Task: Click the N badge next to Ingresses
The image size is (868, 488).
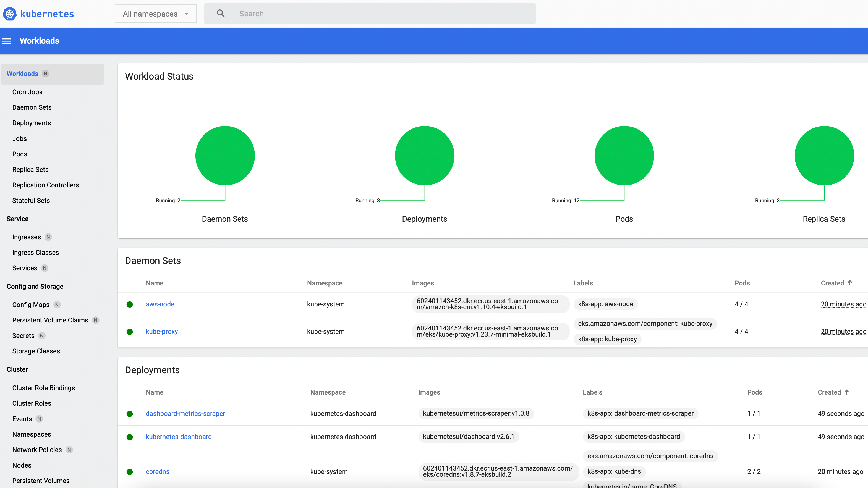Action: [x=48, y=237]
